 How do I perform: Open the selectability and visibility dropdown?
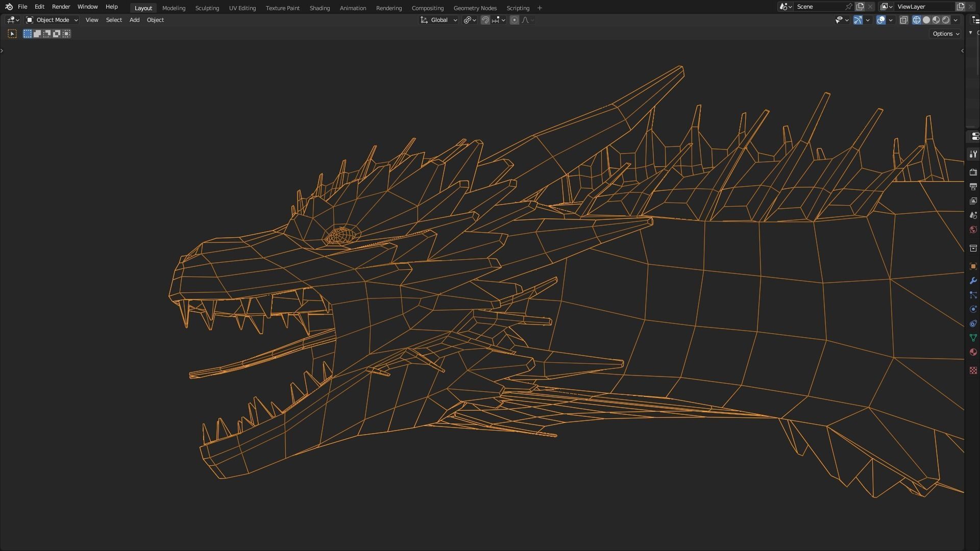(x=842, y=20)
